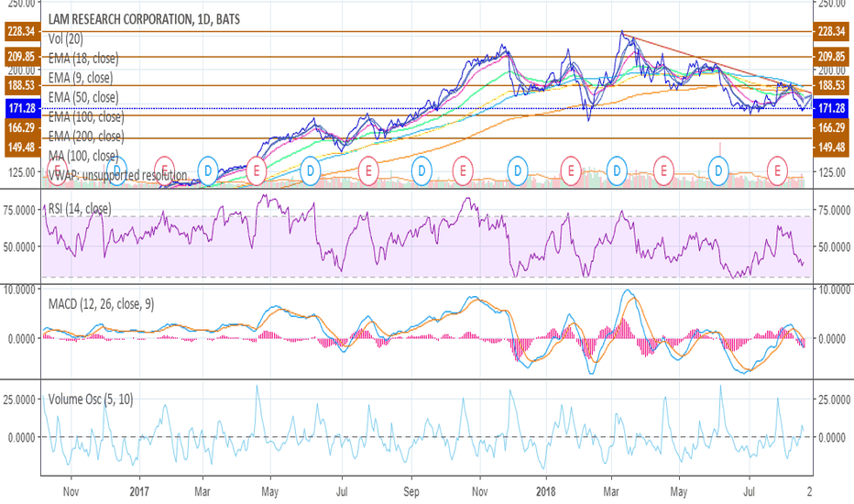854x504 pixels.
Task: Click the earnings E marker at late July 2018
Action: tap(777, 171)
